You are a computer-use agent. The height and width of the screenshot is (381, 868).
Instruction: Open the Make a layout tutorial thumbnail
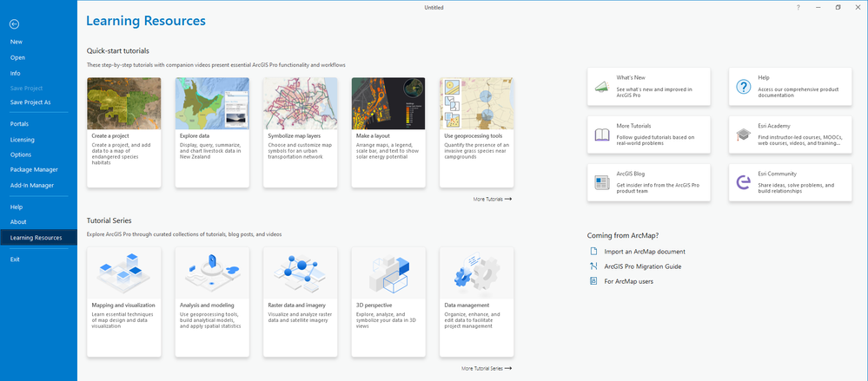388,103
